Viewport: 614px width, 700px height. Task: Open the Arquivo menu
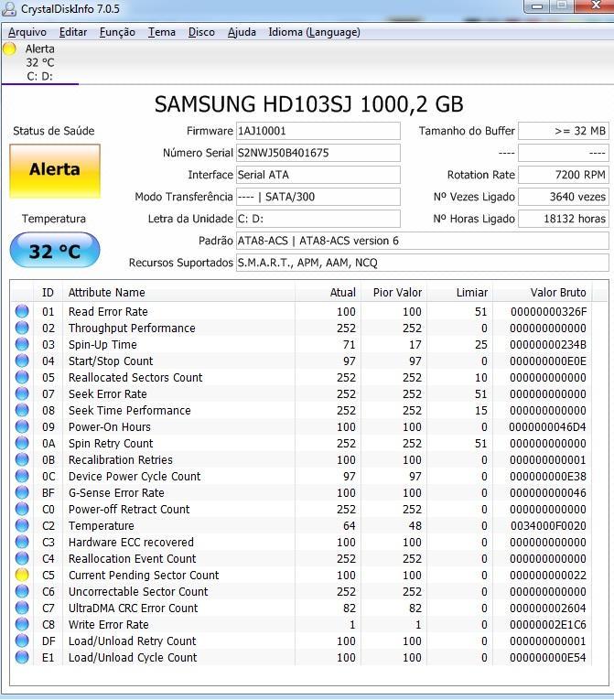coord(27,32)
